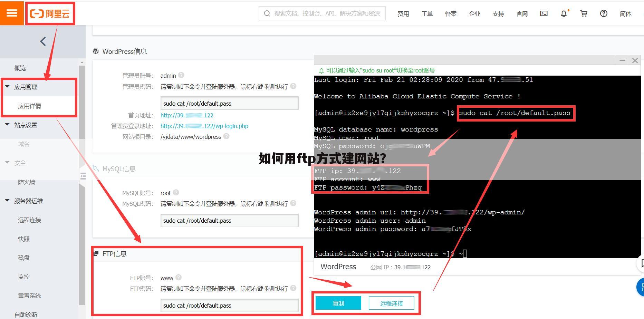Click help icon next to MySQL account root
Viewport: 644px width, 319px height.
point(176,192)
